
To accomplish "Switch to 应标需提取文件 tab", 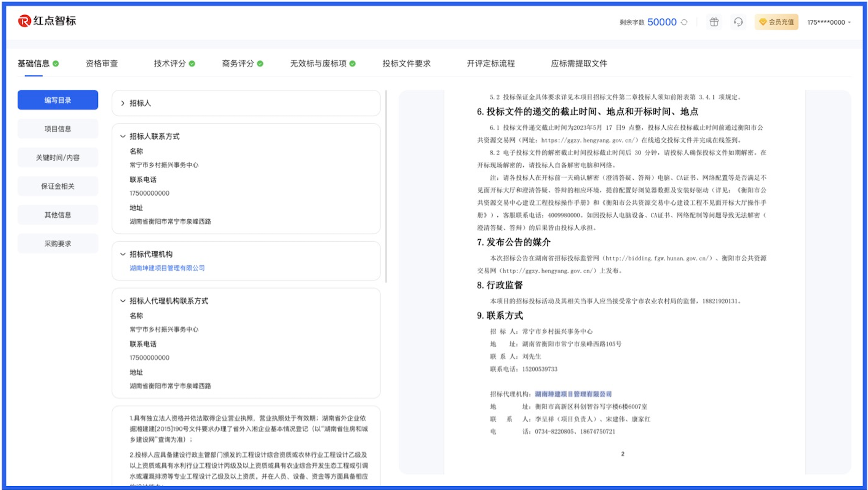I will [579, 63].
